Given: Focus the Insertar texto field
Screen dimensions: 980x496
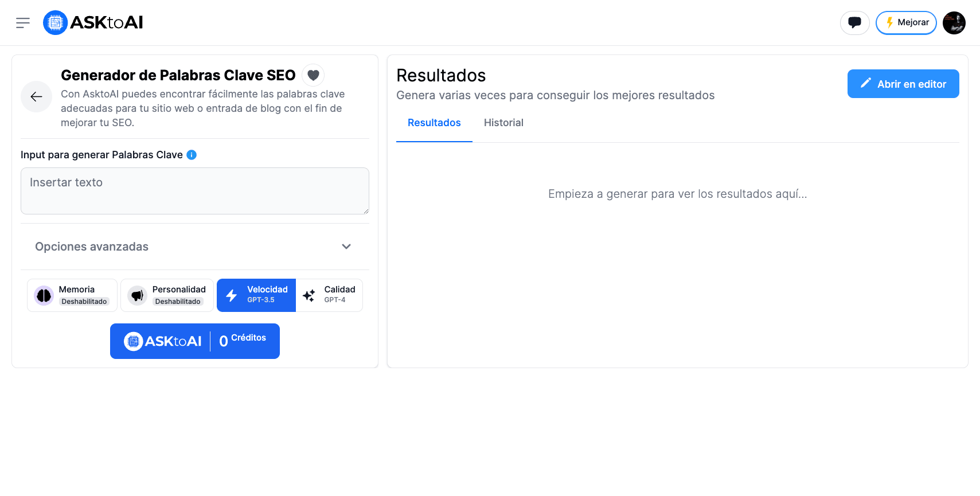Looking at the screenshot, I should [195, 191].
